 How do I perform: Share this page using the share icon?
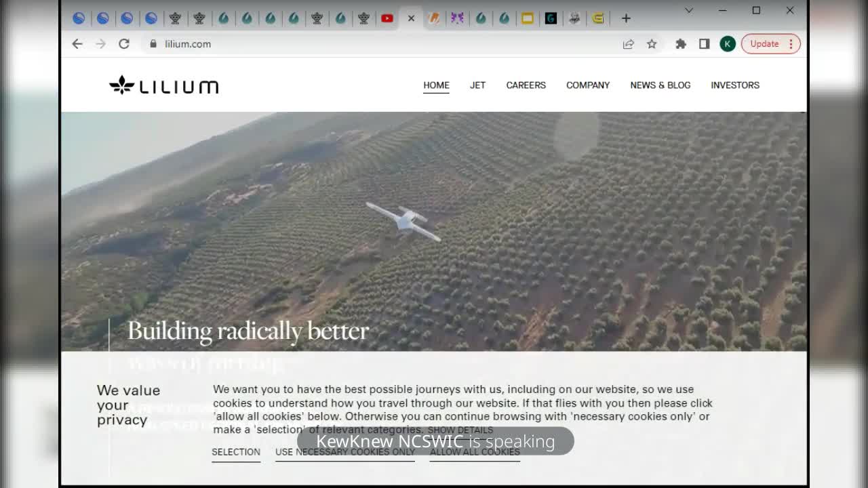point(629,44)
